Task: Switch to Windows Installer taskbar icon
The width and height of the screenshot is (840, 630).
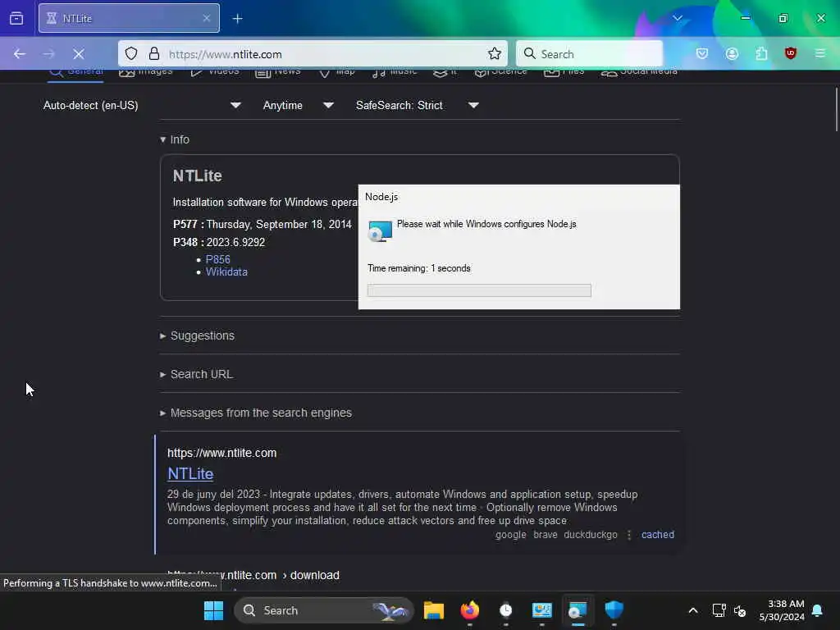Action: coord(577,610)
